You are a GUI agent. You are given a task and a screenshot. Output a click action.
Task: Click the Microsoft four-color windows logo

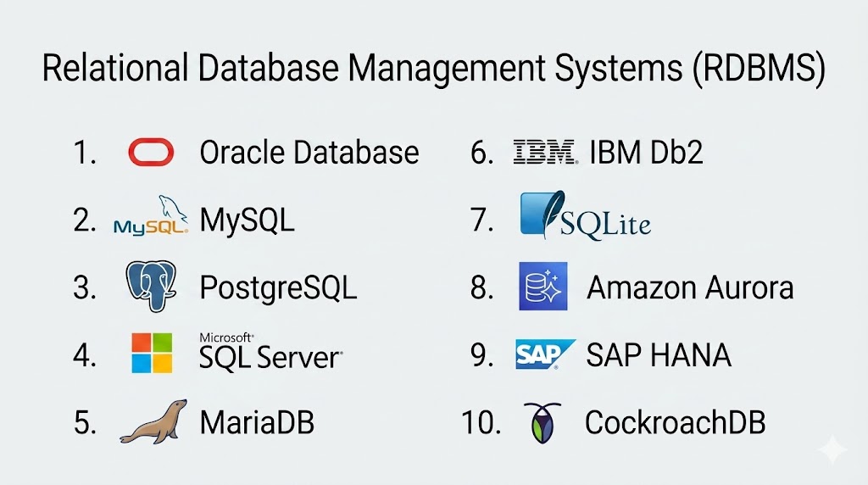click(x=152, y=353)
